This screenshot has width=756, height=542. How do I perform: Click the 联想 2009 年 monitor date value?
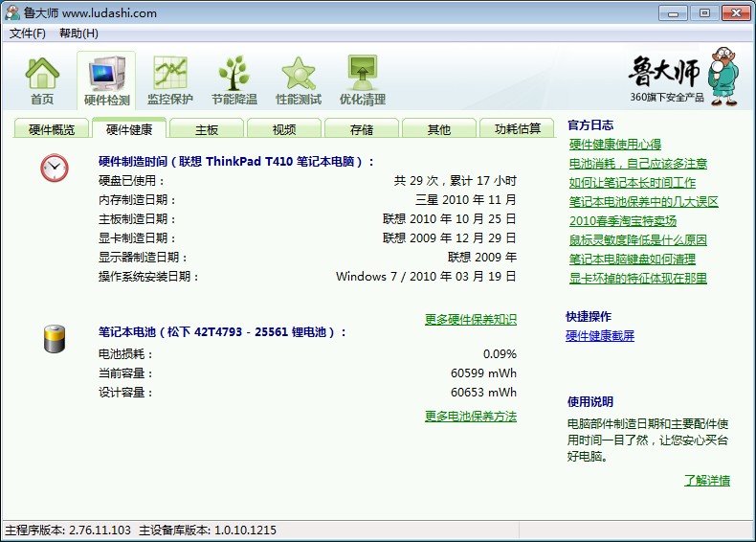click(x=482, y=258)
